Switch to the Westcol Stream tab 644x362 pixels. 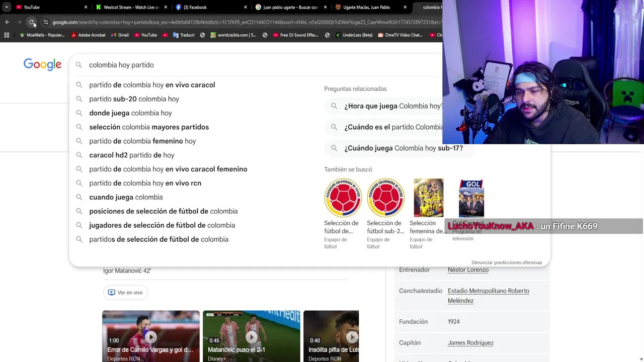(131, 7)
